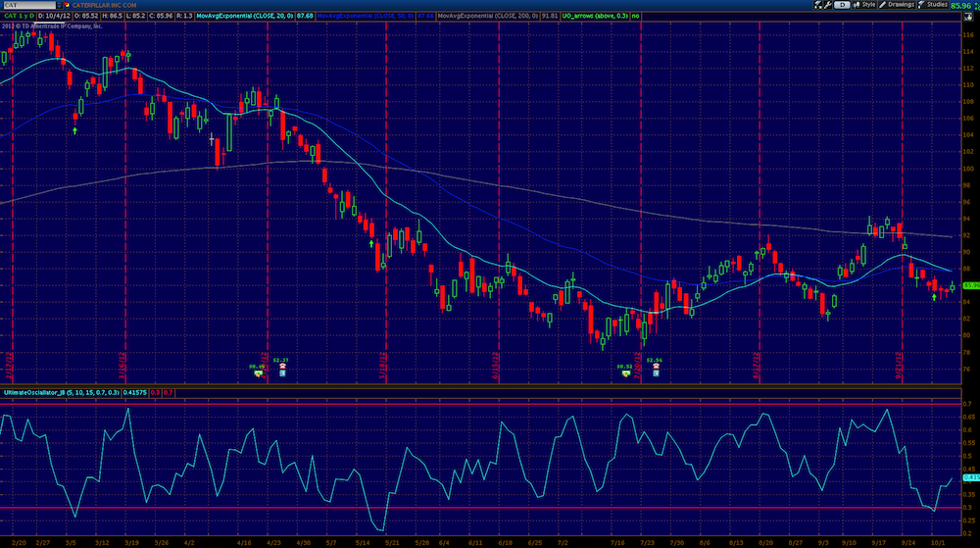Click the 85.96 last price in top right

coord(961,5)
